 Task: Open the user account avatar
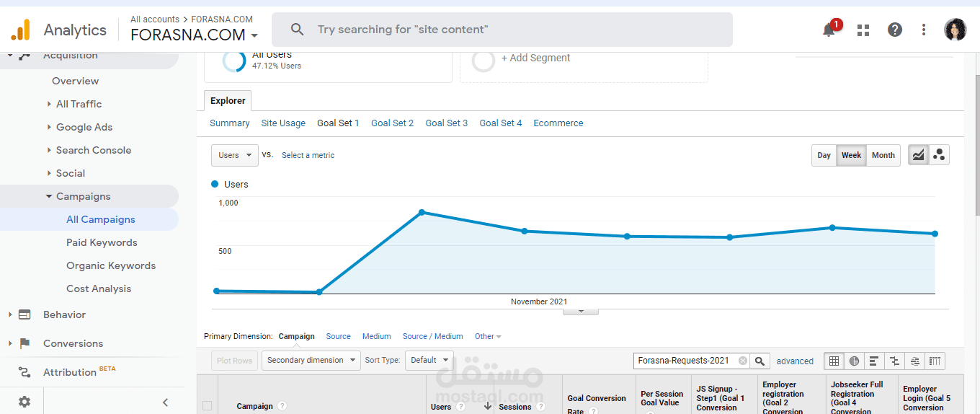click(x=955, y=30)
